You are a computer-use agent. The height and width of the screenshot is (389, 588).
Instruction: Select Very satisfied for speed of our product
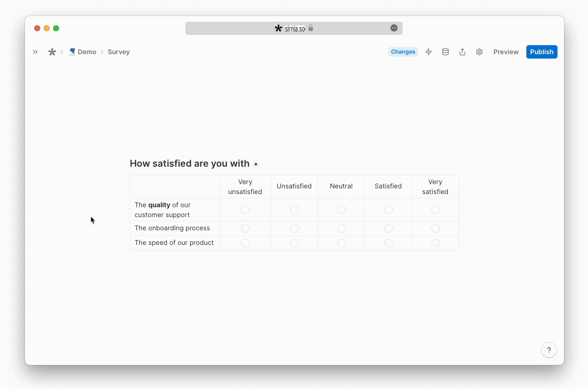pyautogui.click(x=436, y=243)
